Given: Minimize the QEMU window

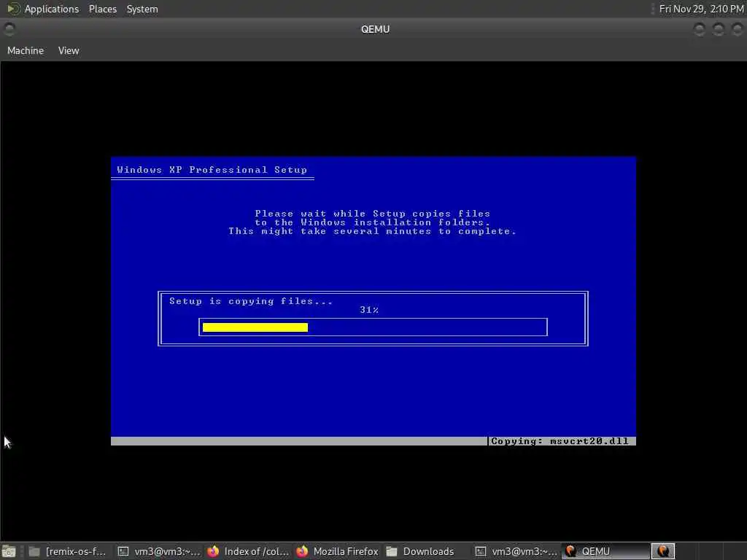Looking at the screenshot, I should (x=699, y=29).
